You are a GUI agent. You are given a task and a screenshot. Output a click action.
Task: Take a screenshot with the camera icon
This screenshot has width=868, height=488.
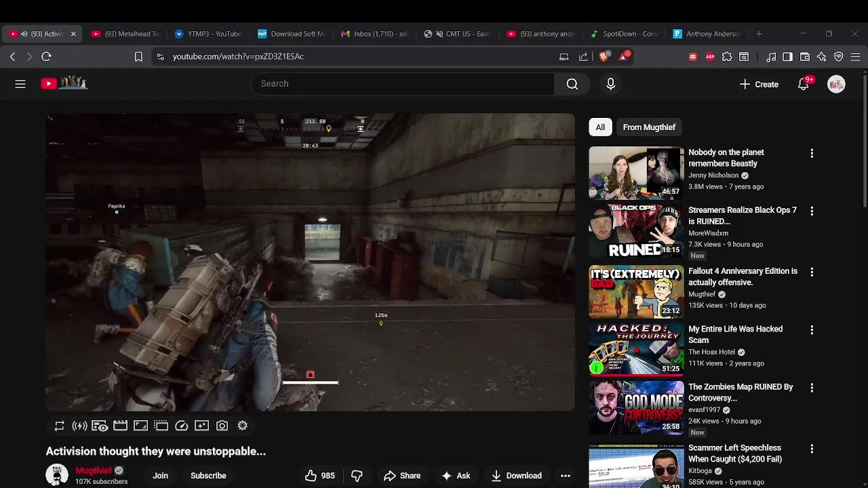tap(222, 426)
